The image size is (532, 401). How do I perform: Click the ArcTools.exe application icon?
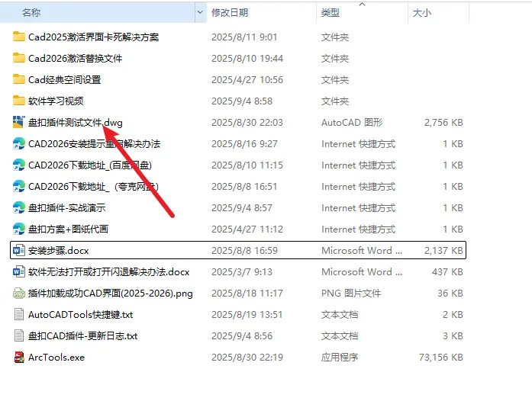tap(19, 357)
